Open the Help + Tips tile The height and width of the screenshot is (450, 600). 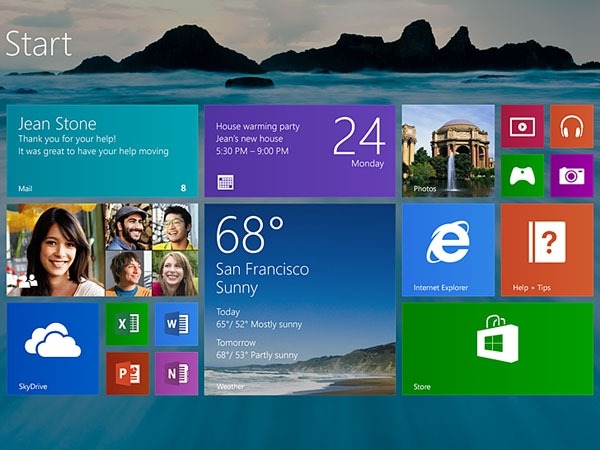coord(546,250)
